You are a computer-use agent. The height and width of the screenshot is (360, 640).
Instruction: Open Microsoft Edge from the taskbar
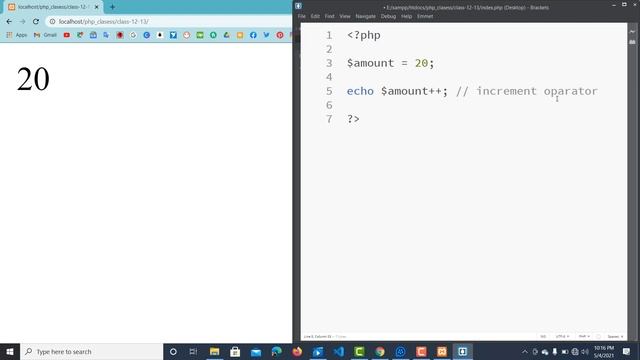(276, 351)
